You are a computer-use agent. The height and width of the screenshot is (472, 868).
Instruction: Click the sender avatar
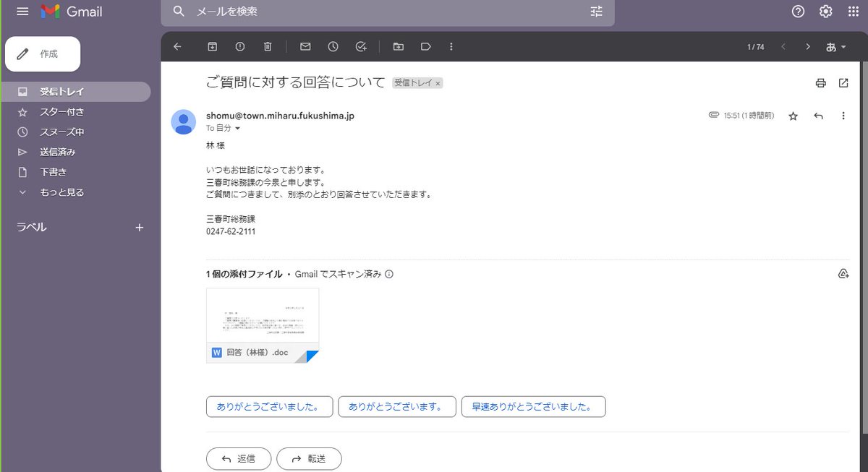[x=184, y=121]
